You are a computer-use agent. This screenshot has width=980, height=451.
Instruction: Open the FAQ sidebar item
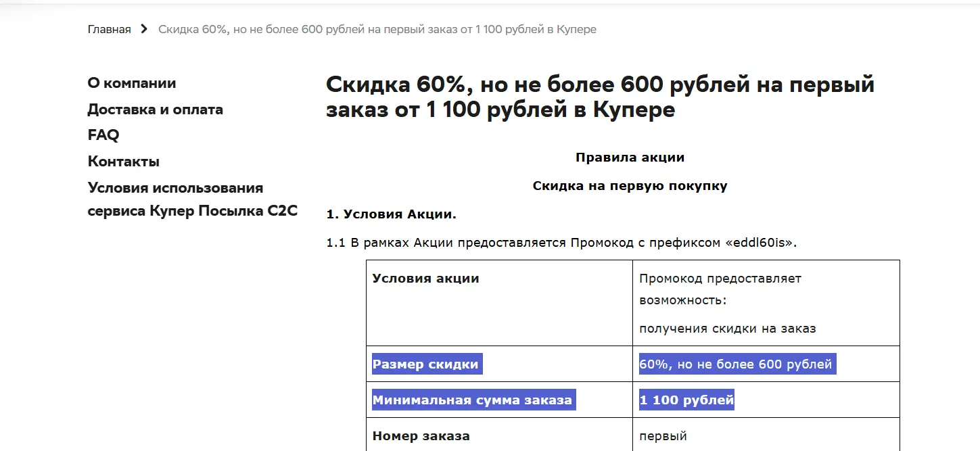coord(103,135)
